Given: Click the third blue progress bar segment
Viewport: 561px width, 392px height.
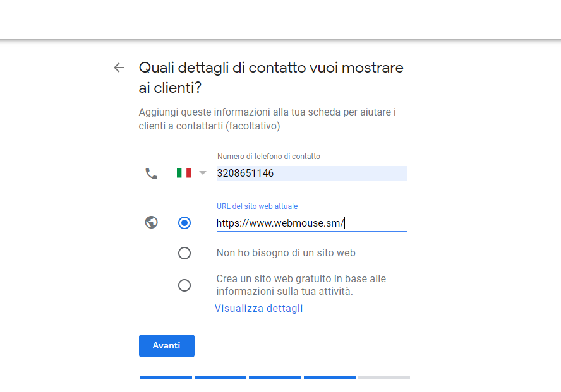Looking at the screenshot, I should (275, 377).
